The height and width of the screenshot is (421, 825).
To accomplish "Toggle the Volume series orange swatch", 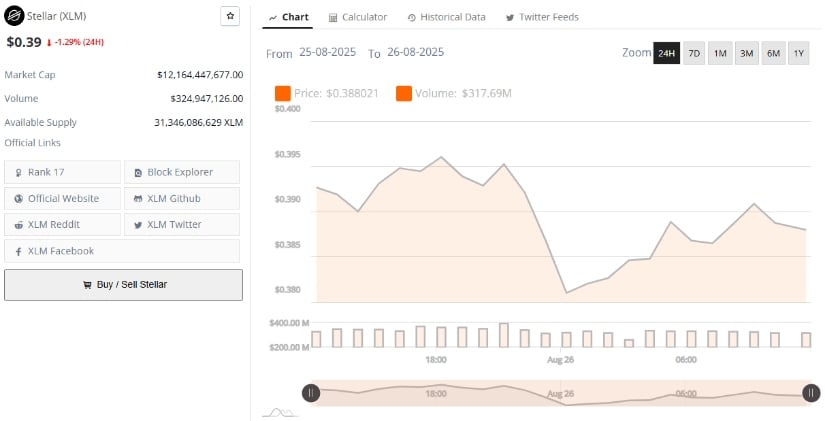I will pyautogui.click(x=404, y=94).
